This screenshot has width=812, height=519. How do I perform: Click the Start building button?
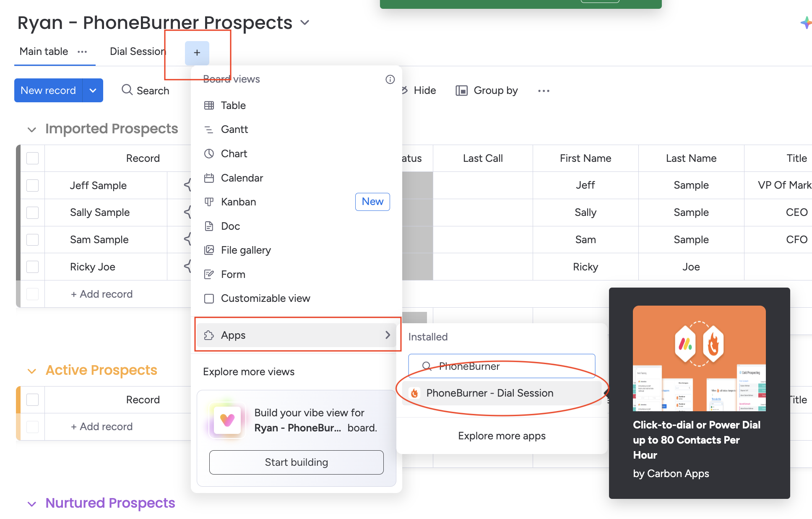coord(296,462)
